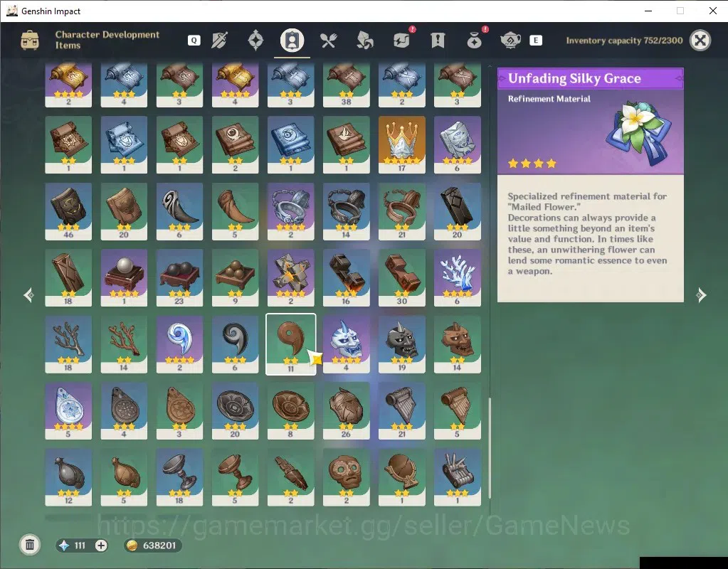The width and height of the screenshot is (728, 569).
Task: Select the dark chains item, count 14
Action: click(x=347, y=211)
